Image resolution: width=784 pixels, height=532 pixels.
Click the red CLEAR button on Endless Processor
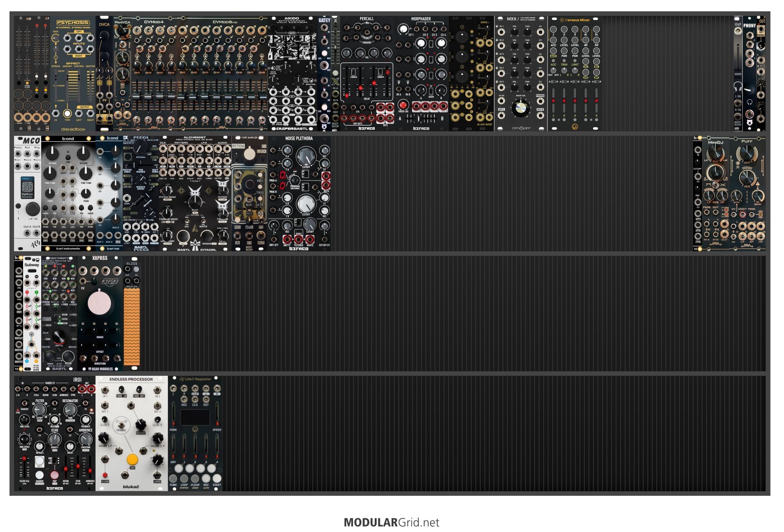click(105, 475)
